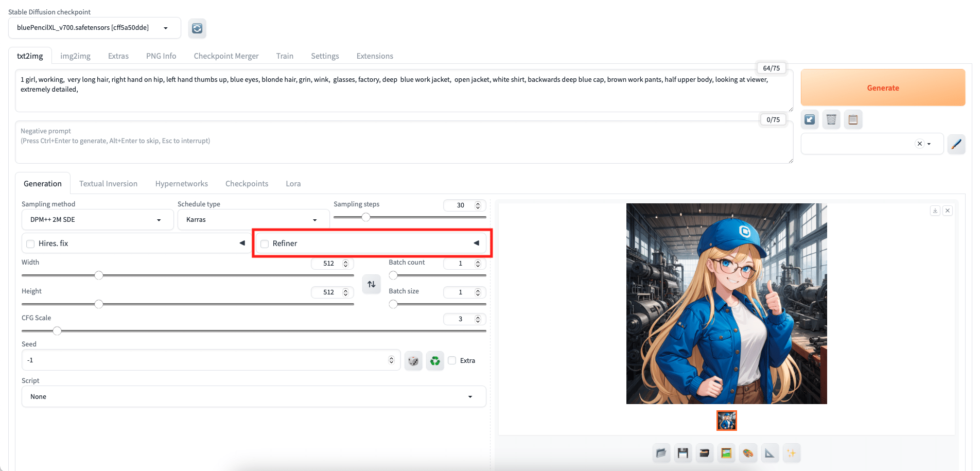The image size is (980, 471).
Task: Open the images output folder icon
Action: pos(661,453)
